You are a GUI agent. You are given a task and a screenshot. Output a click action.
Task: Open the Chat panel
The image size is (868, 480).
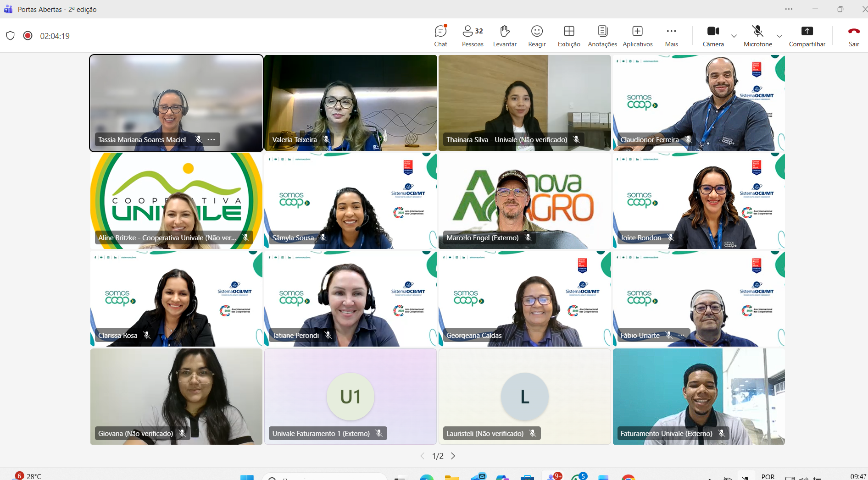[440, 35]
